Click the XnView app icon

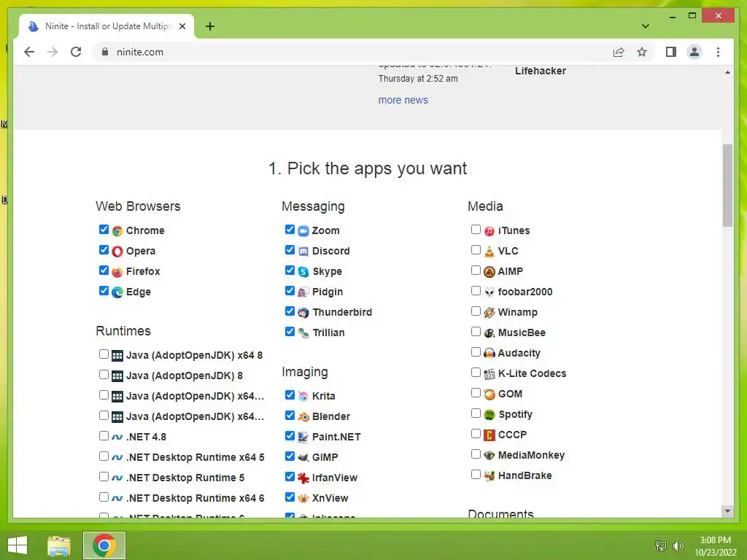(303, 499)
